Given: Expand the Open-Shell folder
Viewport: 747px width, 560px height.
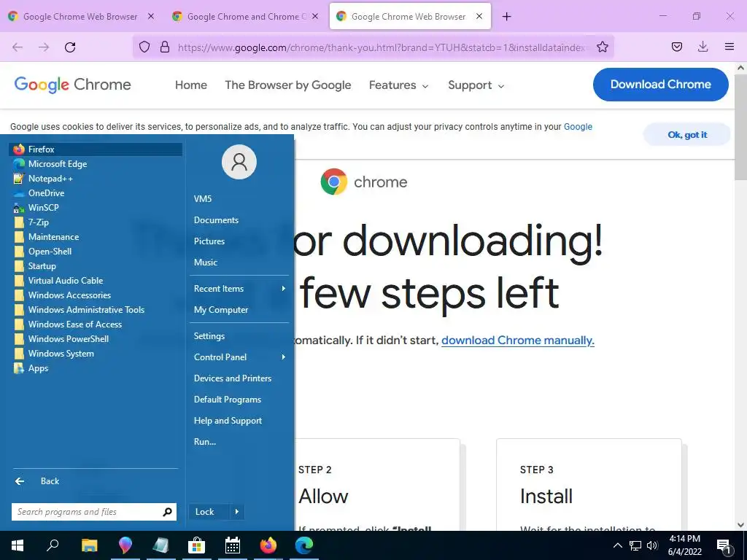Looking at the screenshot, I should coord(96,252).
